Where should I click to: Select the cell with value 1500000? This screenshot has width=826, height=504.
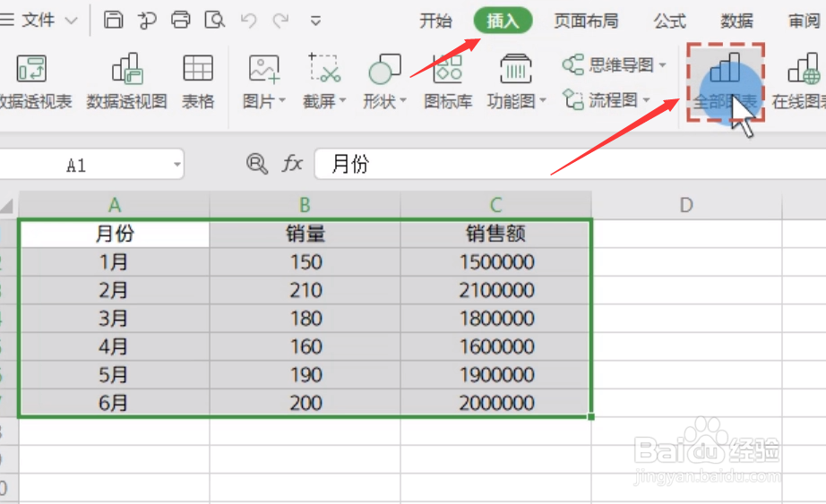[495, 261]
